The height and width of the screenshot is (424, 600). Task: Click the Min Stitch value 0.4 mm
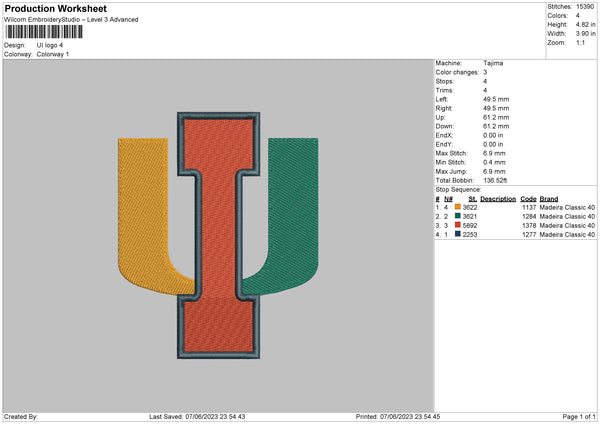click(494, 162)
